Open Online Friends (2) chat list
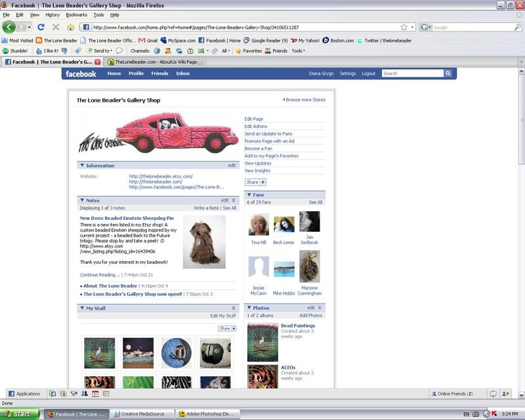The height and width of the screenshot is (420, 525). (452, 394)
